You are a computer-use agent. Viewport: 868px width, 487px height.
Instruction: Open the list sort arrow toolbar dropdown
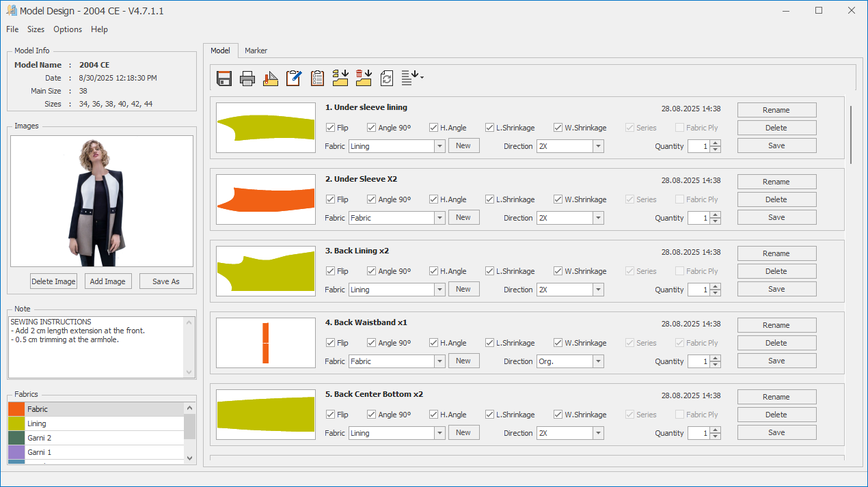click(412, 78)
